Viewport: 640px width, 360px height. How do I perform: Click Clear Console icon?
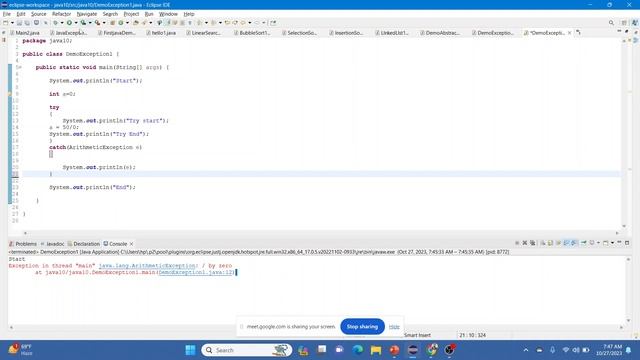pos(543,243)
